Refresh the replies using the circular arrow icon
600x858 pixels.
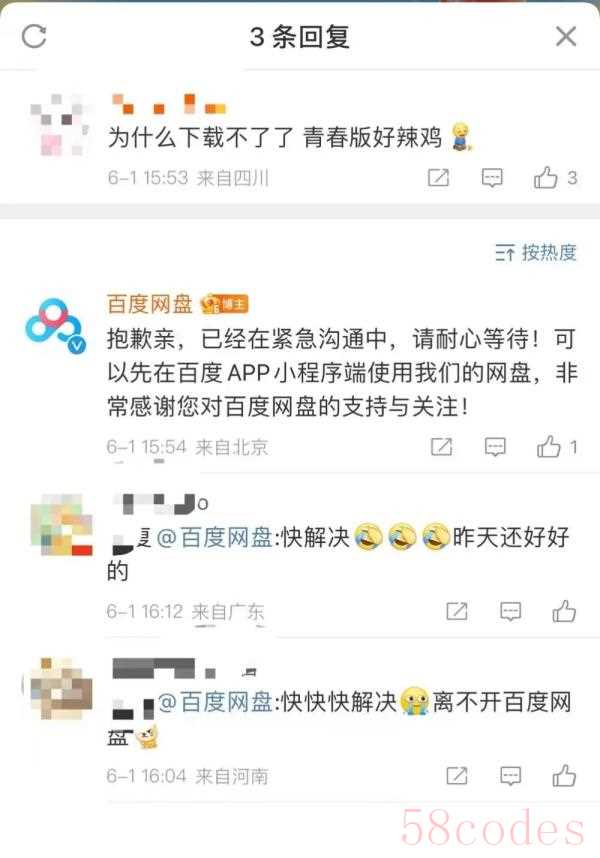pos(34,36)
